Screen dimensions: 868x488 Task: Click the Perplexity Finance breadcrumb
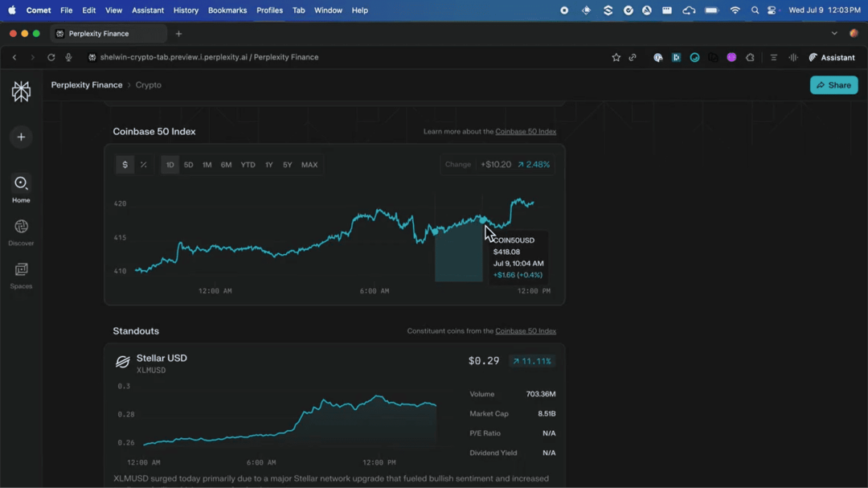pyautogui.click(x=87, y=84)
